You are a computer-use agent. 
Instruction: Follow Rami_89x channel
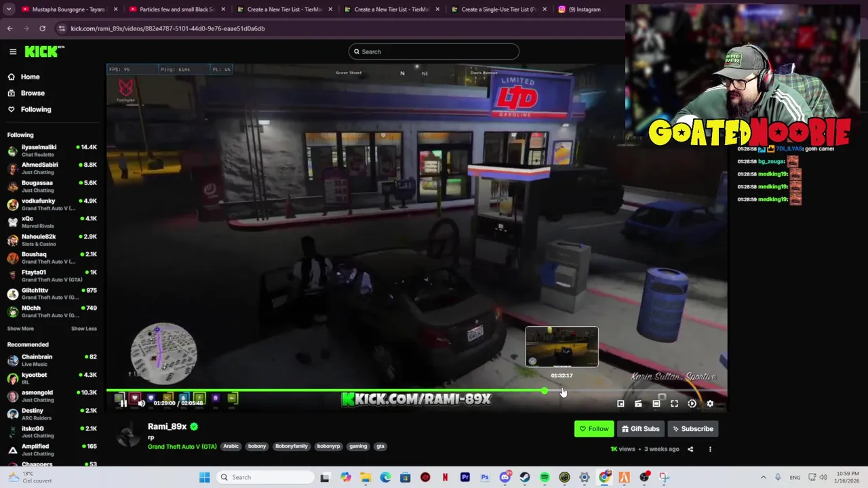593,428
